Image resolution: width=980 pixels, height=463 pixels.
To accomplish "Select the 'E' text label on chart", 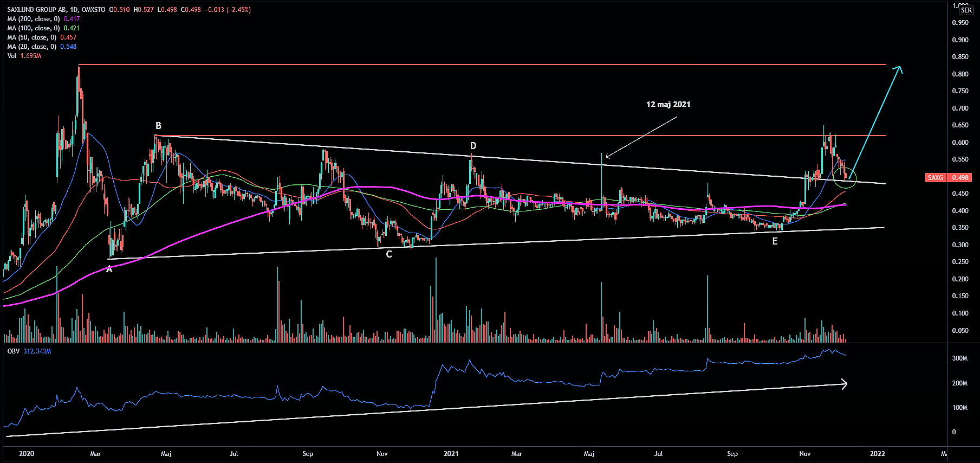I will (775, 242).
